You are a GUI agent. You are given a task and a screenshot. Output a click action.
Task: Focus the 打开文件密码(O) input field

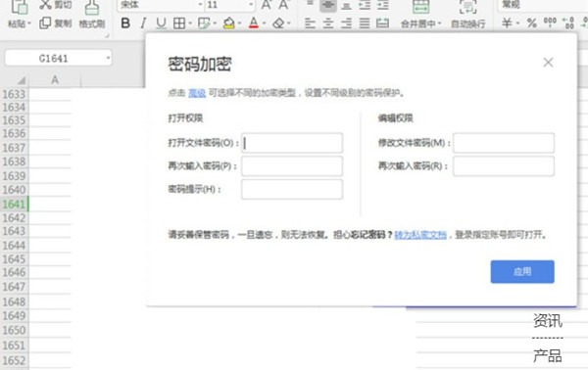(x=292, y=143)
